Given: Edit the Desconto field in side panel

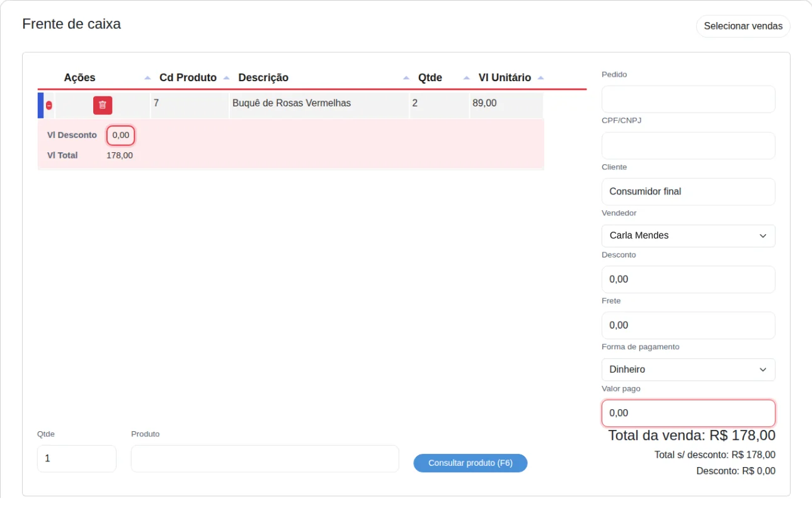Looking at the screenshot, I should click(x=688, y=279).
